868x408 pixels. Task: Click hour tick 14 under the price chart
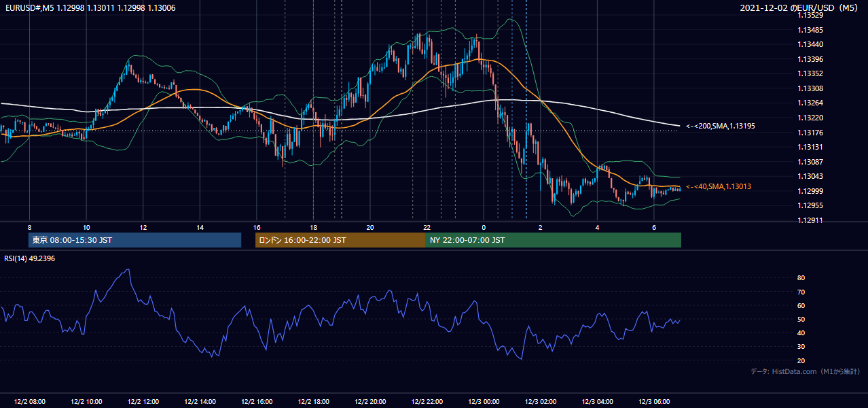200,227
